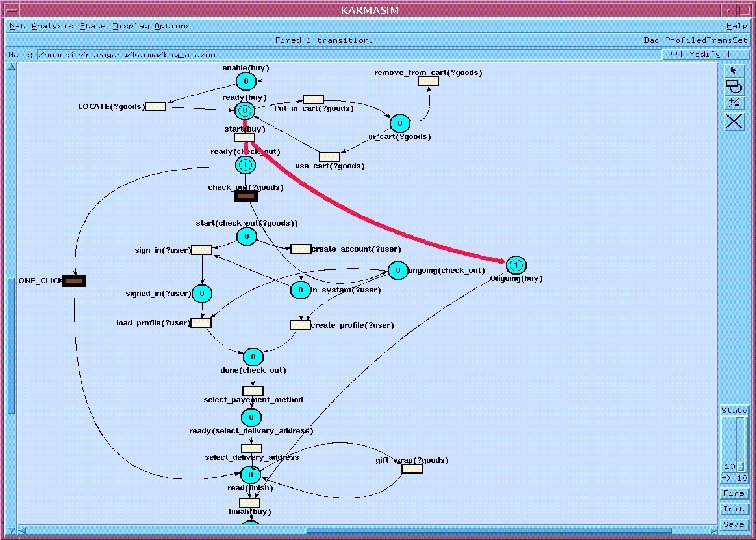Screen dimensions: 756x540
Task: Click the Fire button
Action: [x=733, y=493]
